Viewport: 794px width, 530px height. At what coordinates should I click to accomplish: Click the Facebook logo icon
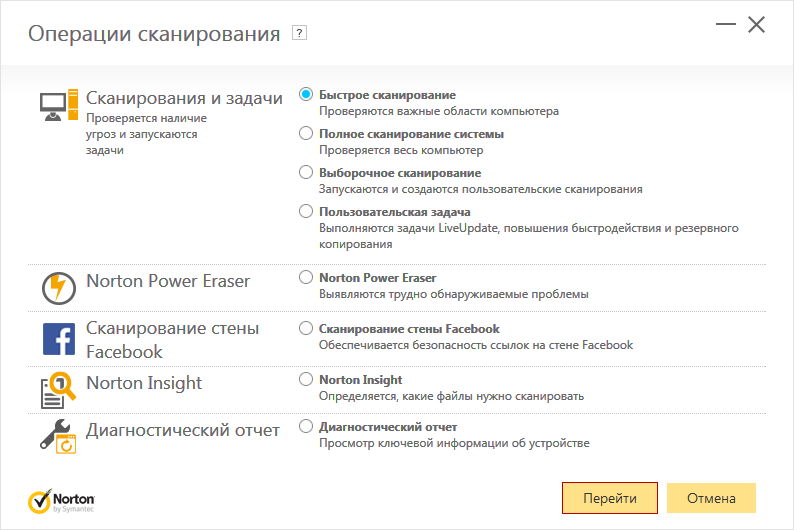(x=59, y=339)
